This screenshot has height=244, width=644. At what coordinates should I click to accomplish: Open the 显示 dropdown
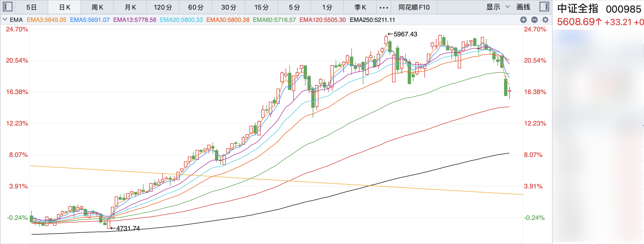(x=498, y=7)
